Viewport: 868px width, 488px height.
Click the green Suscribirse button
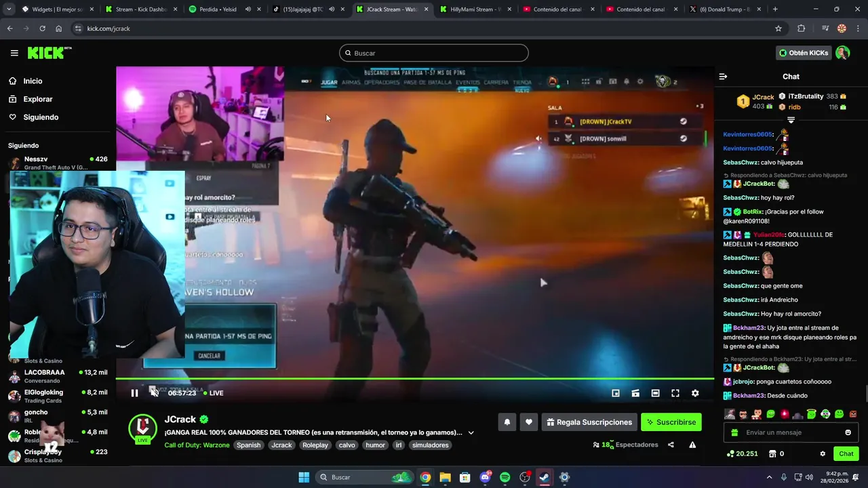[671, 422]
